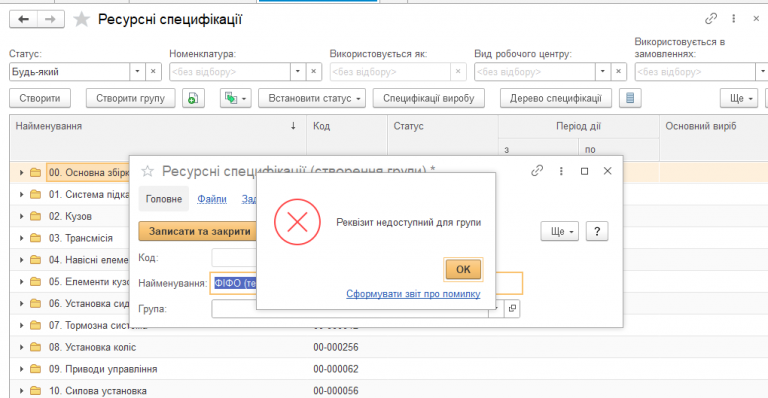
Task: Click Сформувати звіт про помилку link
Action: click(413, 294)
